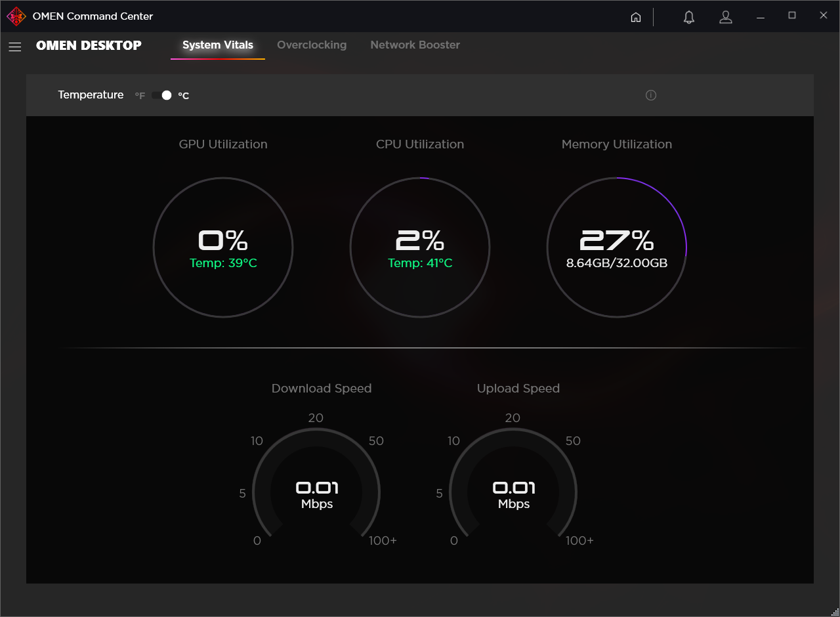
Task: Open the user account profile icon
Action: click(725, 17)
